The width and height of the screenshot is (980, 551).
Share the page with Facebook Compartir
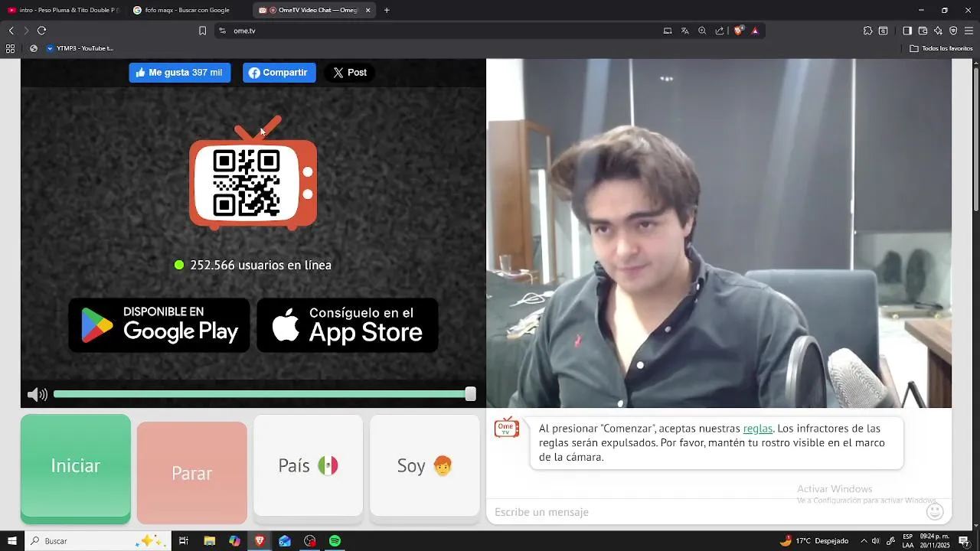[279, 73]
